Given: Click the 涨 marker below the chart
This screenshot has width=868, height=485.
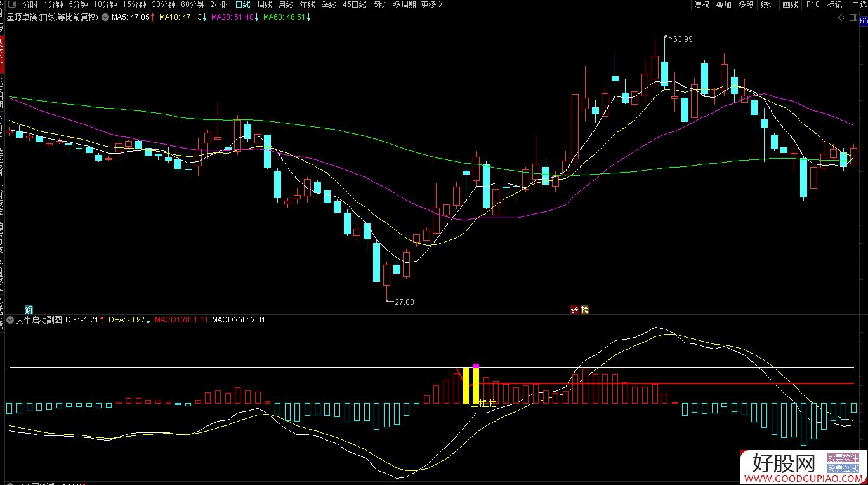Looking at the screenshot, I should click(x=574, y=309).
